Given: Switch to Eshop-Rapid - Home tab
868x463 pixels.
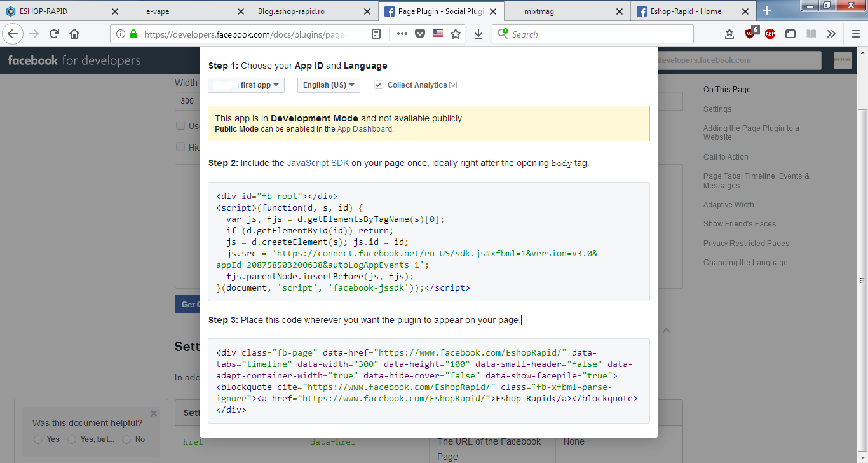Looking at the screenshot, I should pos(694,11).
